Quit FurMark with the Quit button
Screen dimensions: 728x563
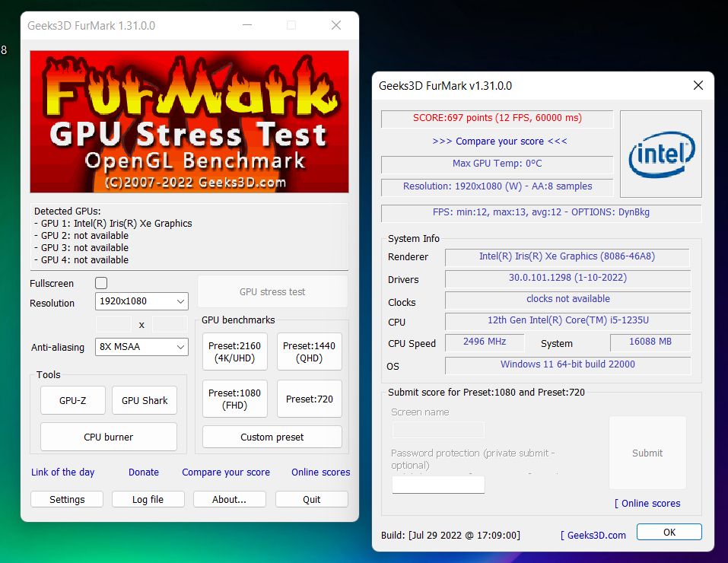312,499
